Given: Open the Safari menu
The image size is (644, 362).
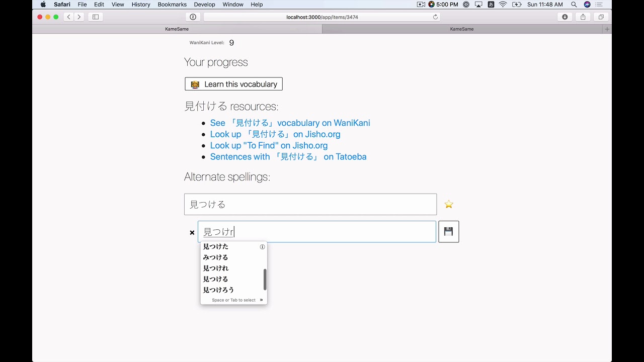Looking at the screenshot, I should coord(62,5).
